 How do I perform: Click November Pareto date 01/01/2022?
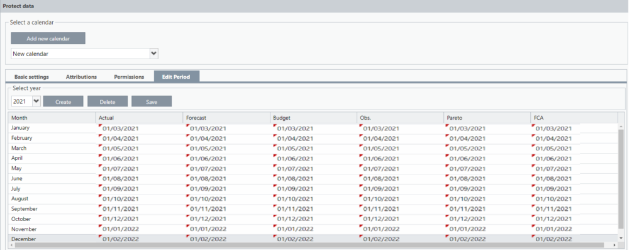(467, 229)
